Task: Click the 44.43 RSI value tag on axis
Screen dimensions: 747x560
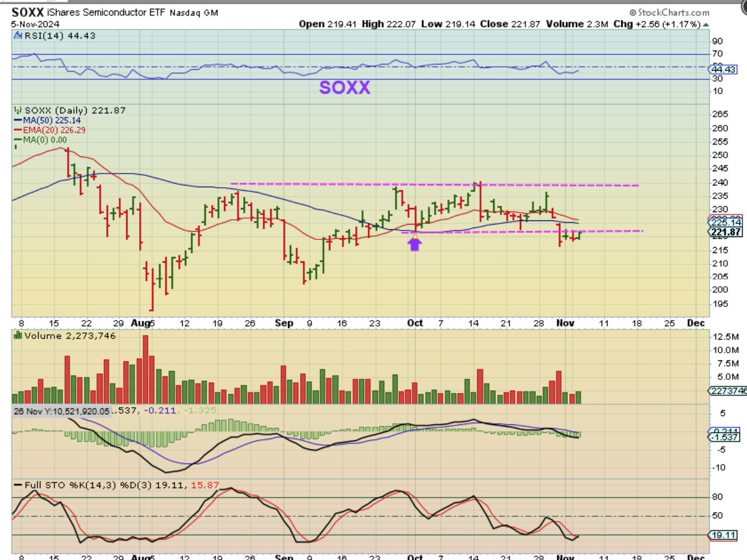Action: 723,69
